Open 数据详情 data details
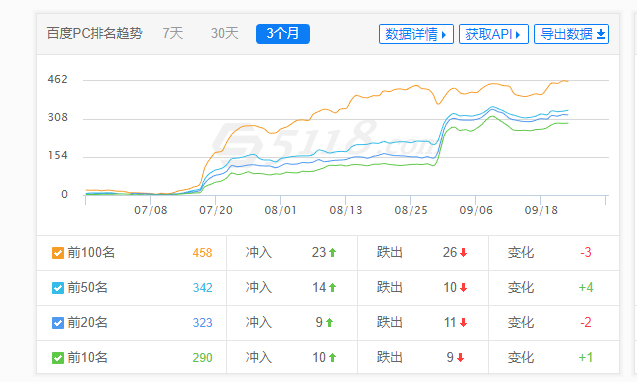This screenshot has width=637, height=382. pyautogui.click(x=416, y=34)
